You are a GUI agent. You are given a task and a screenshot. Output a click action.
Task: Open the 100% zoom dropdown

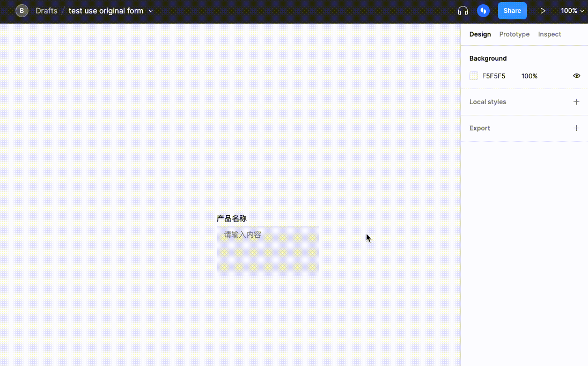tap(572, 10)
